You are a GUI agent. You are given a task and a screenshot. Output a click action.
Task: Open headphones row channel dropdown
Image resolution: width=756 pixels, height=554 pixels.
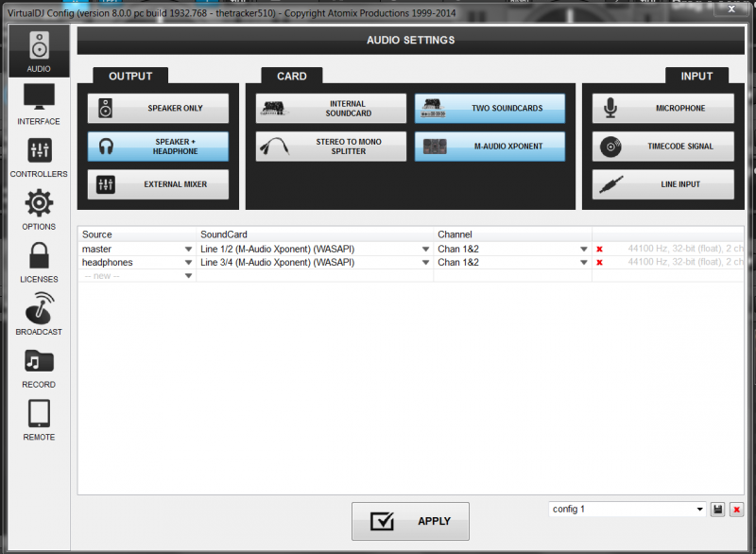tap(583, 263)
